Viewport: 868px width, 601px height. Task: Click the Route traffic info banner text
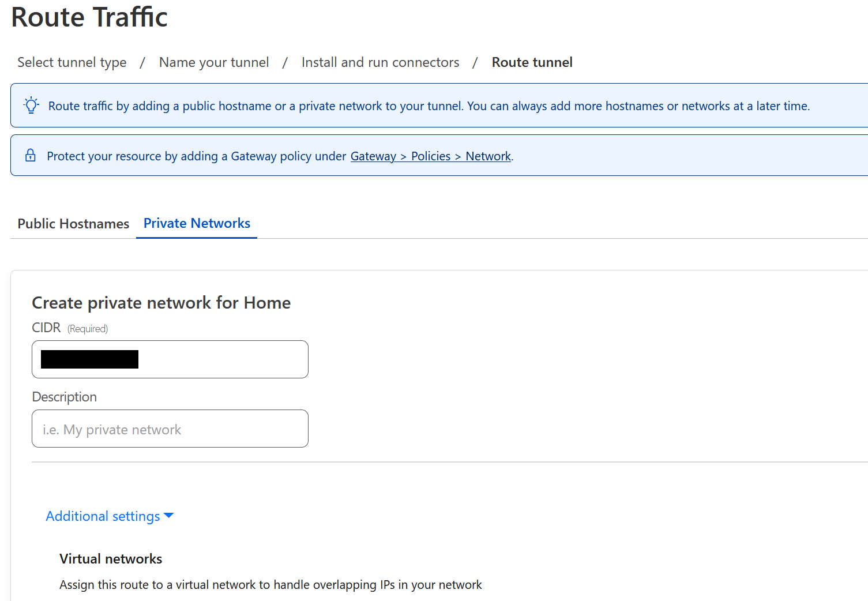coord(429,106)
